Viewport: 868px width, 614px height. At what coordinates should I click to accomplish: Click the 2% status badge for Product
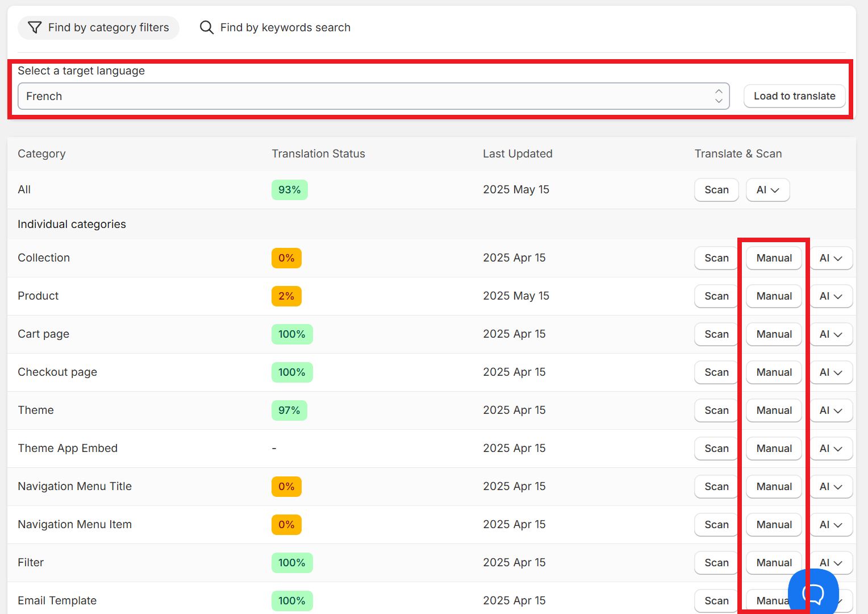[x=286, y=296]
